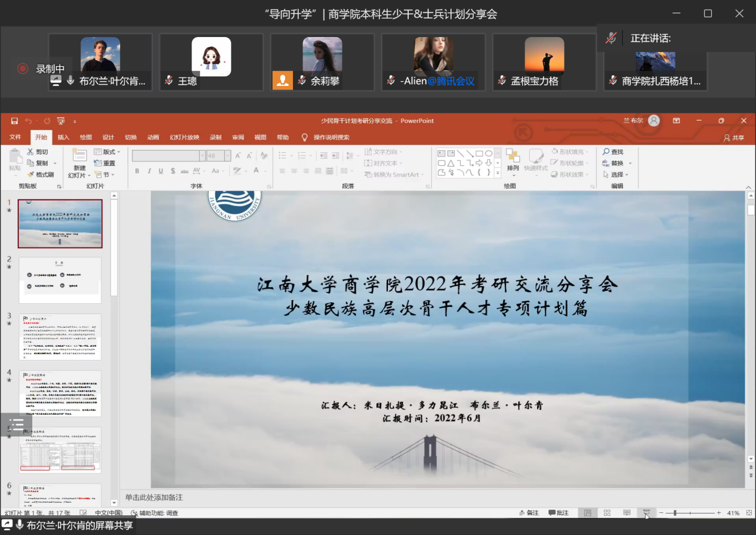Toggle the Notes (备注) pane
Viewport: 756px width, 535px height.
529,513
